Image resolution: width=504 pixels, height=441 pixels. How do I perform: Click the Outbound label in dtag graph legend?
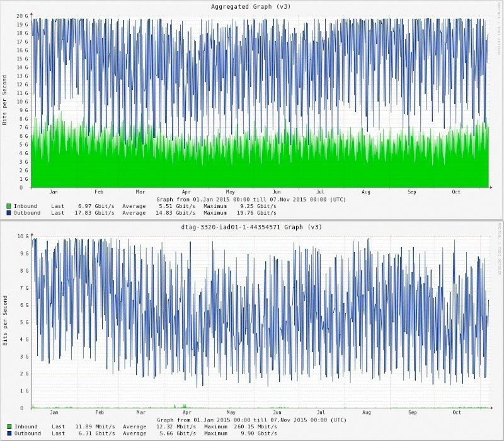click(28, 433)
